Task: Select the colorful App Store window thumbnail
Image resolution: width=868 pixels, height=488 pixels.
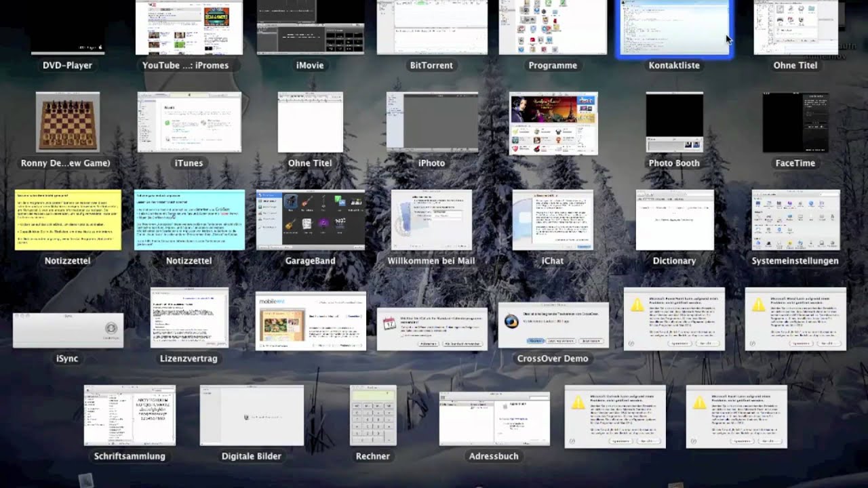Action: tap(553, 123)
